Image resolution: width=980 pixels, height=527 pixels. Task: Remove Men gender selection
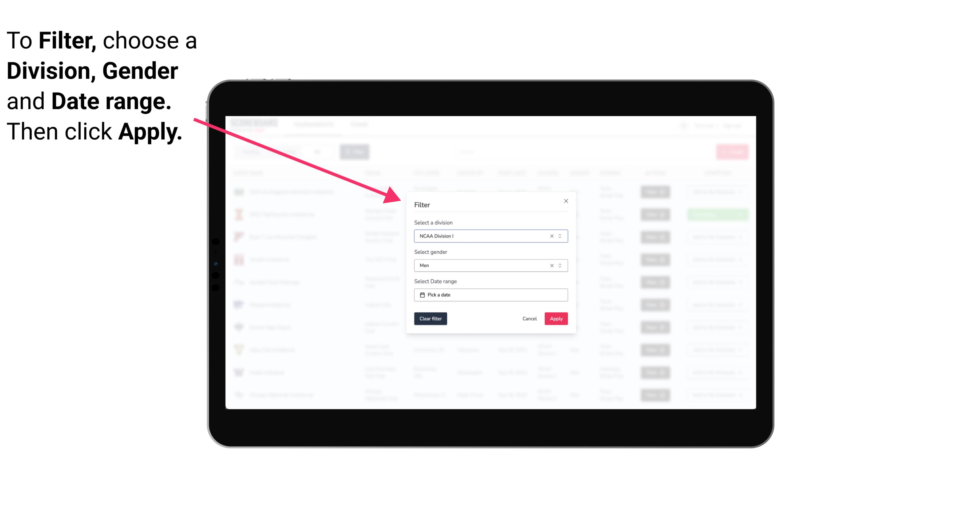552,265
